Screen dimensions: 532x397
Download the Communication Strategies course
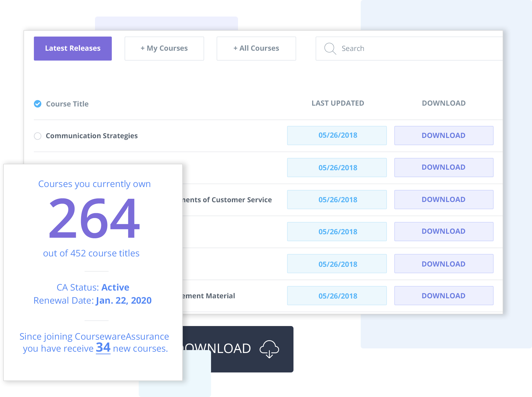(x=443, y=136)
